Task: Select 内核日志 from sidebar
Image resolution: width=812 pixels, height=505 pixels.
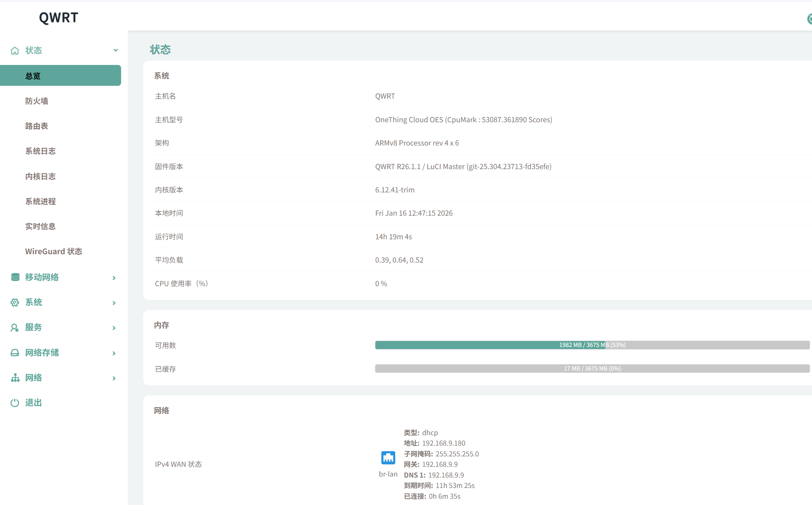Action: click(x=40, y=176)
